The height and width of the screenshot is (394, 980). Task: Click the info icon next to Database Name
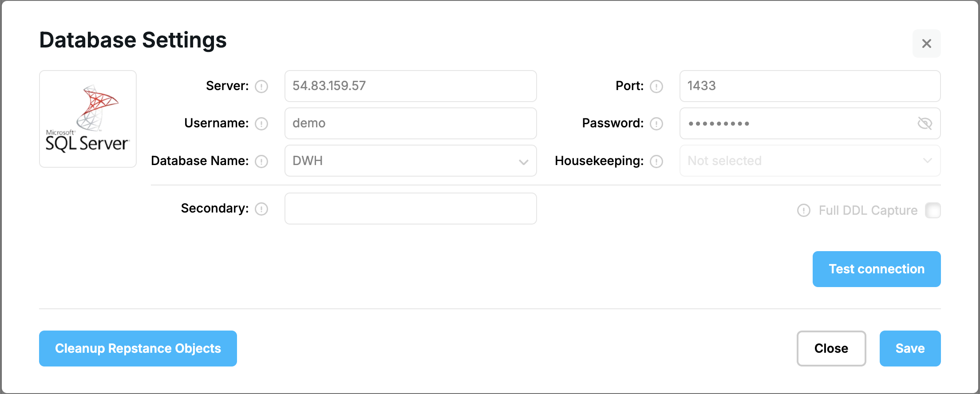[x=261, y=161]
